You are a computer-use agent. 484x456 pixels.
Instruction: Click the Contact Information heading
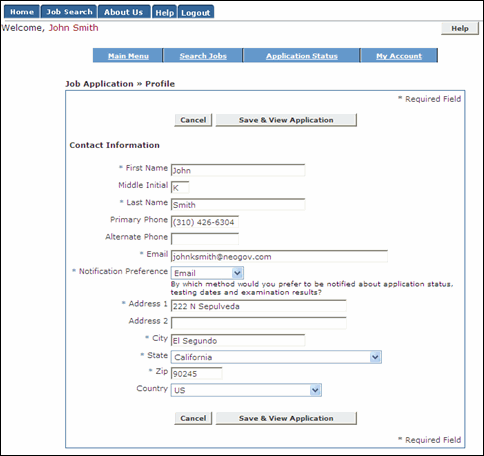tap(114, 145)
